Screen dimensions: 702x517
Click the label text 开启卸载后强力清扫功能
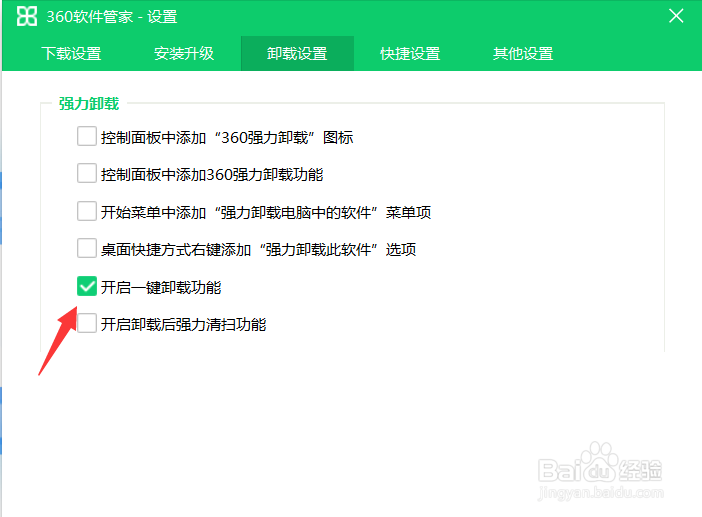[184, 325]
